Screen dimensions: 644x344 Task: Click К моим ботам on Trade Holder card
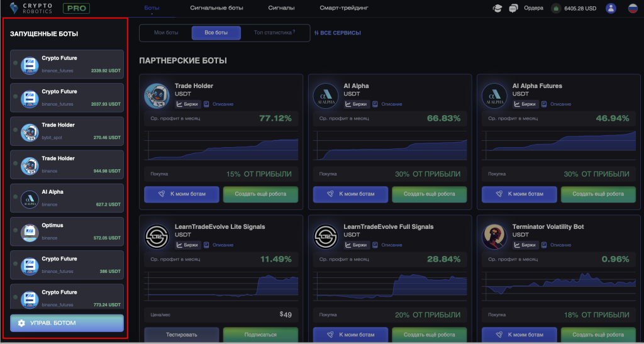coord(182,194)
